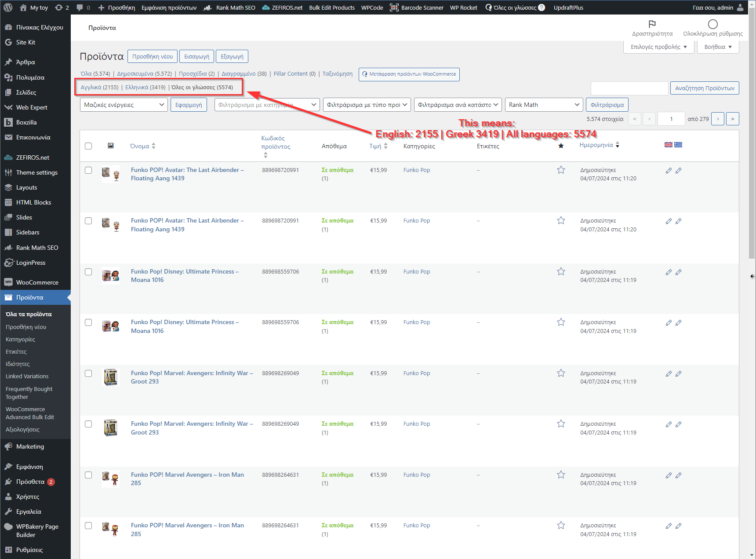The width and height of the screenshot is (756, 559).
Task: Open the Activity flag icon
Action: coord(652,24)
